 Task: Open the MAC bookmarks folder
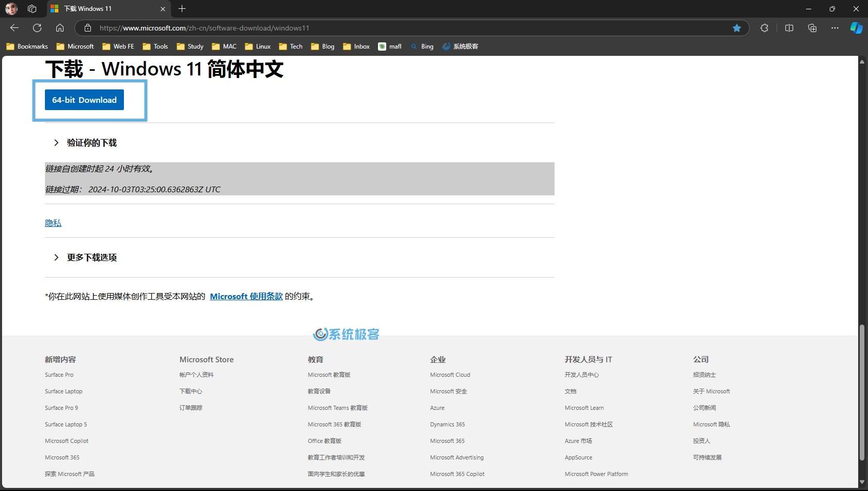tap(224, 47)
